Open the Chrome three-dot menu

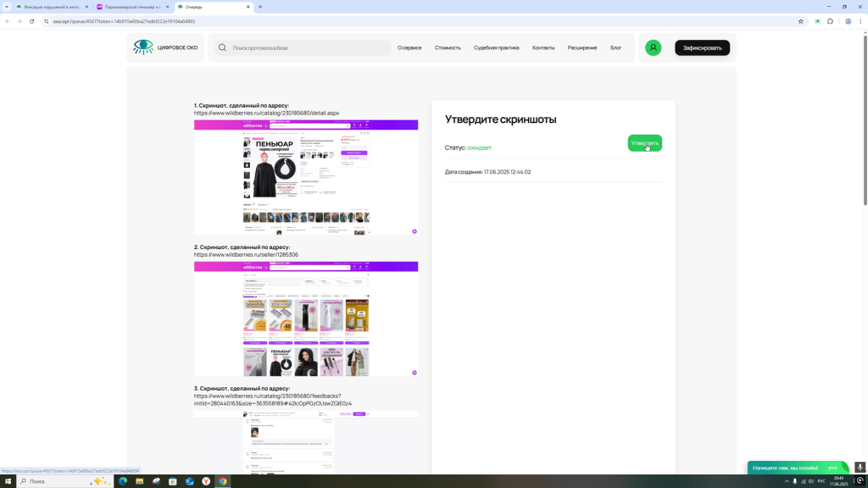coord(860,21)
